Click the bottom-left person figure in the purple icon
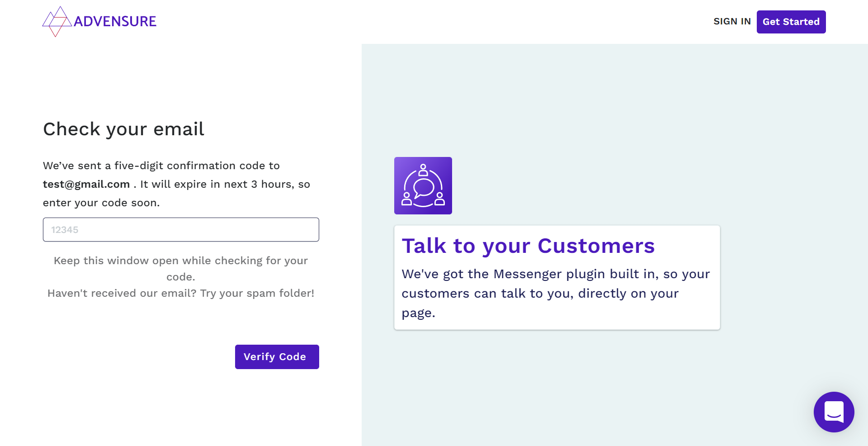 407,199
